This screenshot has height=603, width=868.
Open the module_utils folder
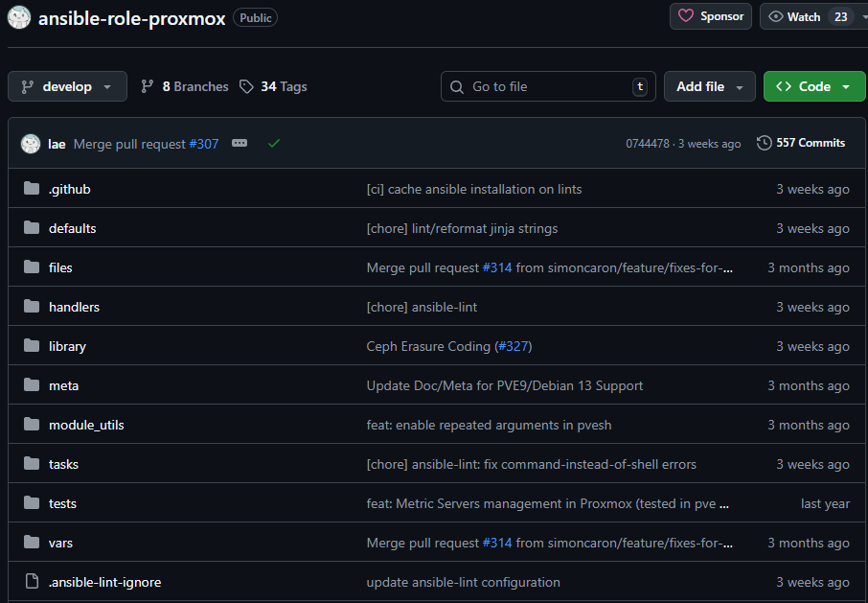(x=86, y=425)
